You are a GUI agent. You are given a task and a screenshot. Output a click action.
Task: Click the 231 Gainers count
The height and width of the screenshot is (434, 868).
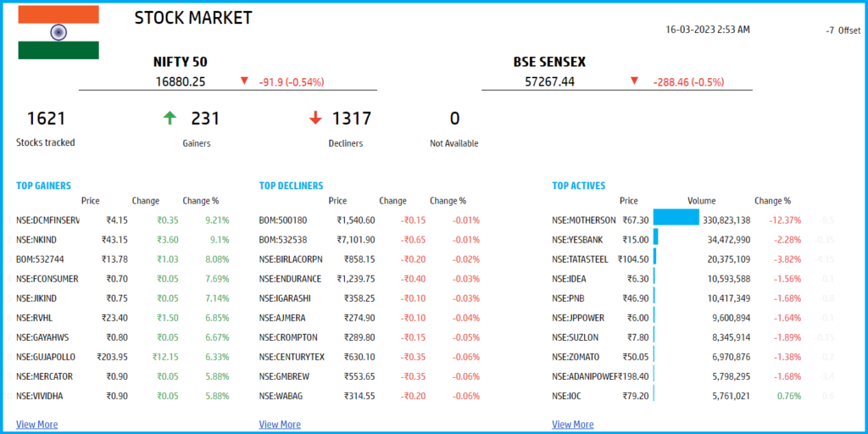[x=205, y=118]
